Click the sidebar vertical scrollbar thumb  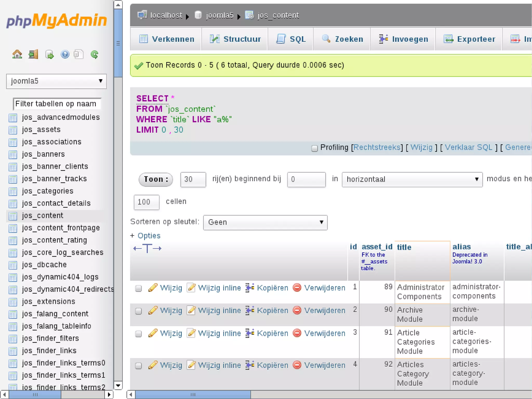point(118,43)
